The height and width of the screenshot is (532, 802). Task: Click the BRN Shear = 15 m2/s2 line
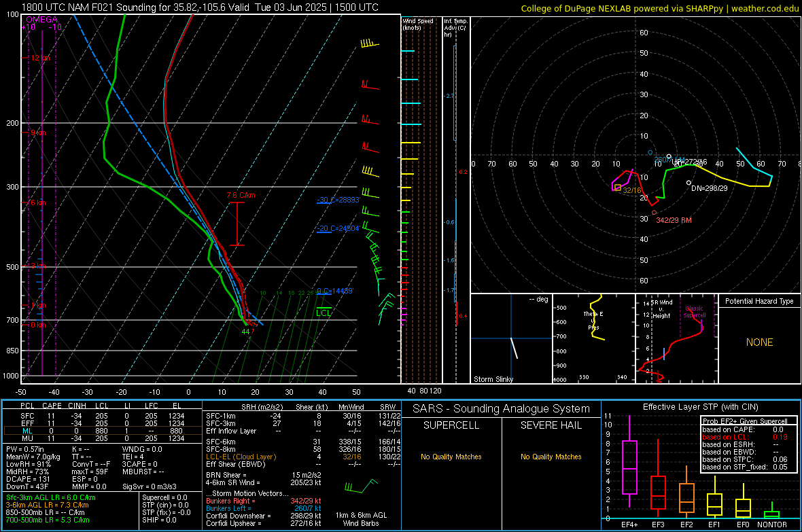coord(264,475)
